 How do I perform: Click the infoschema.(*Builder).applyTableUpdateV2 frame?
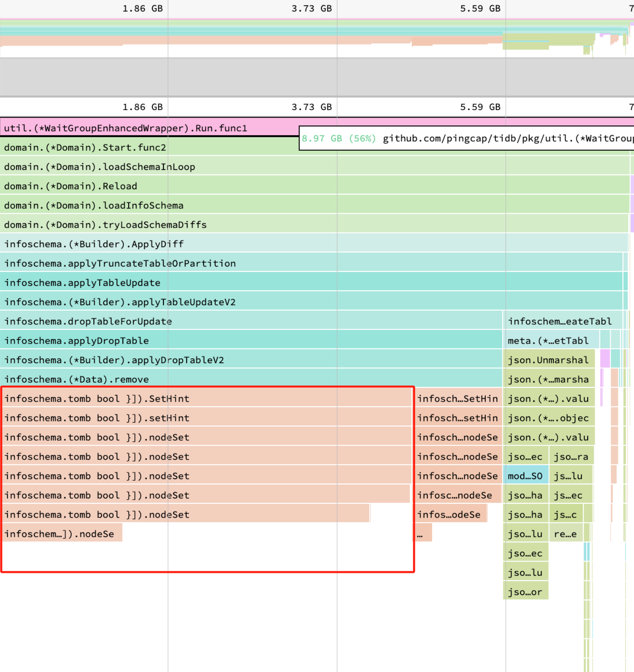coord(120,302)
